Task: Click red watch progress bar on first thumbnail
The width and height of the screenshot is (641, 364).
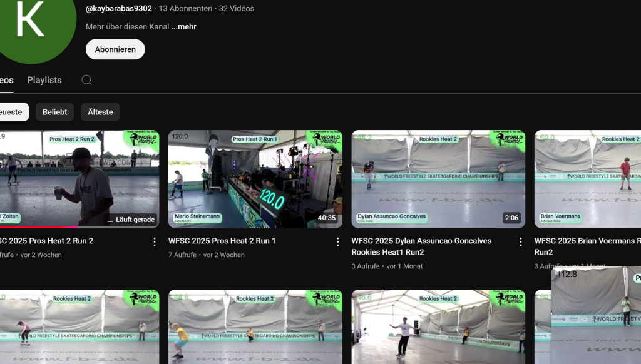Action: tap(38, 227)
